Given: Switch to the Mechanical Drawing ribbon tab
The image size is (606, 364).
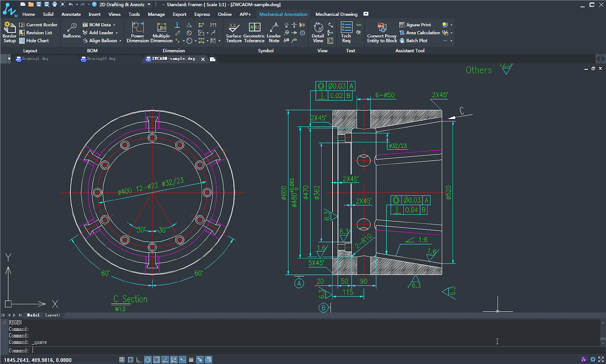Looking at the screenshot, I should (x=336, y=14).
